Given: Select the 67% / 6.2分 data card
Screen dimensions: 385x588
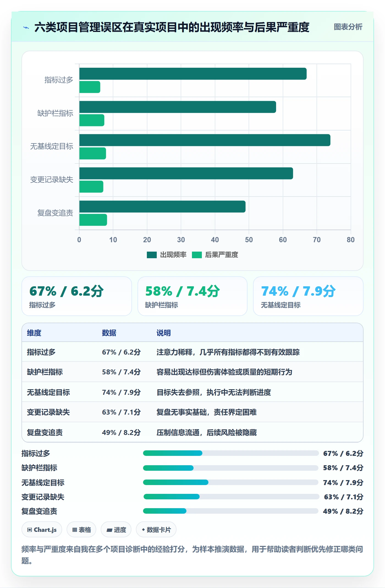Looking at the screenshot, I should 77,296.
